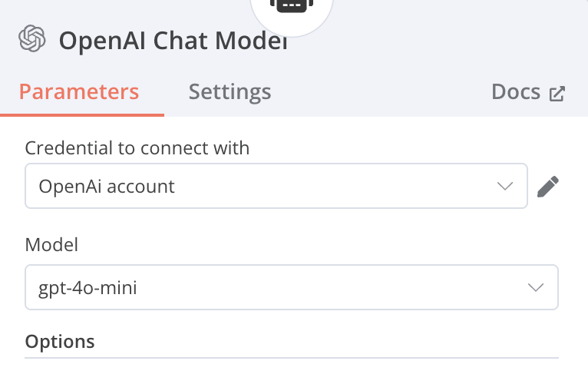Click the 'OpenAi account' selected value text

pos(107,186)
